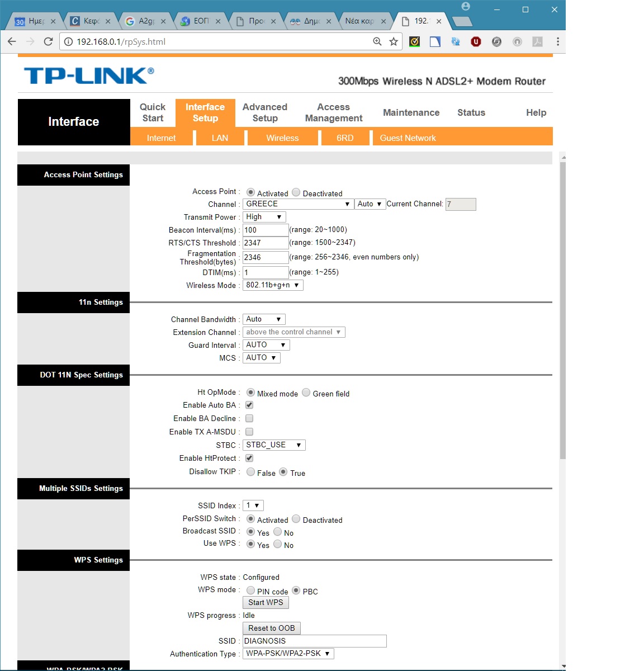Open the GREECE channel country dropdown
This screenshot has height=671, width=644.
pos(298,204)
